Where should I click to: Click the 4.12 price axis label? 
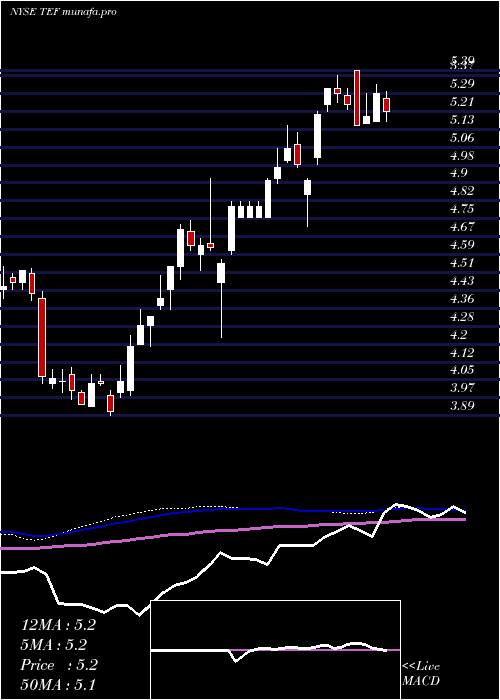click(x=462, y=352)
